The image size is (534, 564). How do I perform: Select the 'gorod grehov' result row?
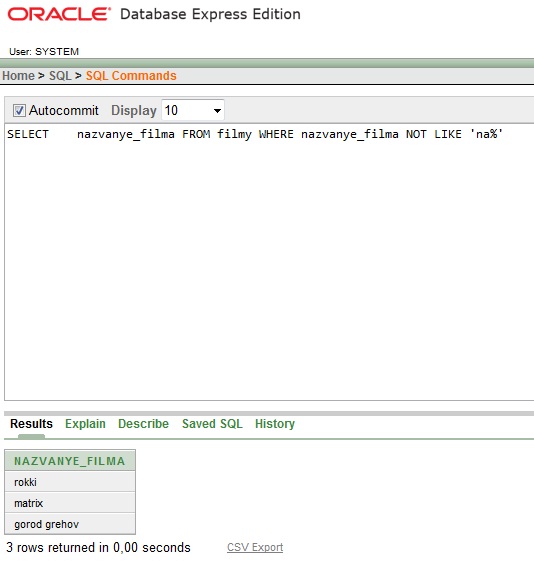(x=70, y=524)
